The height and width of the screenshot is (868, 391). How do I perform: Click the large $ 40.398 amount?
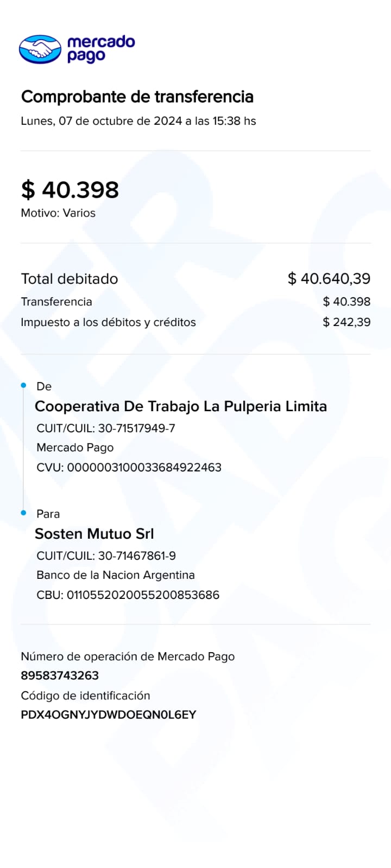70,190
